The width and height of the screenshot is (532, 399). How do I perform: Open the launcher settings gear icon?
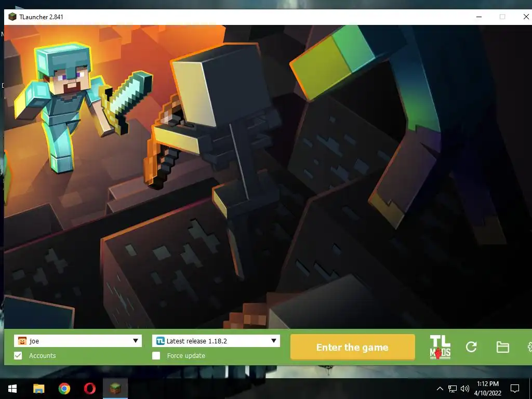tap(529, 347)
